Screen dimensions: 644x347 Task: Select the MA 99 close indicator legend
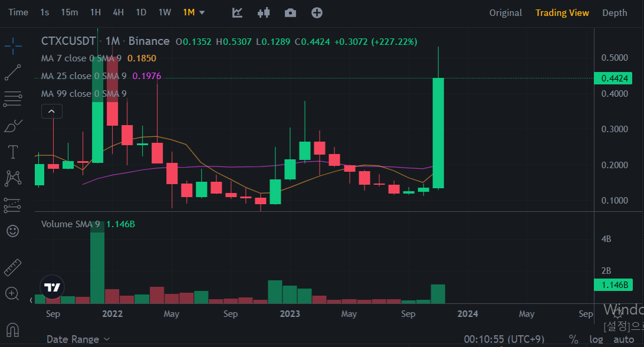[x=84, y=94]
